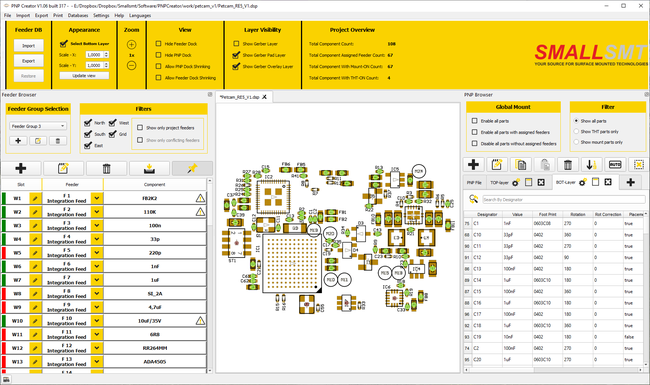Edit slot W1 with pencil icon

pos(35,199)
